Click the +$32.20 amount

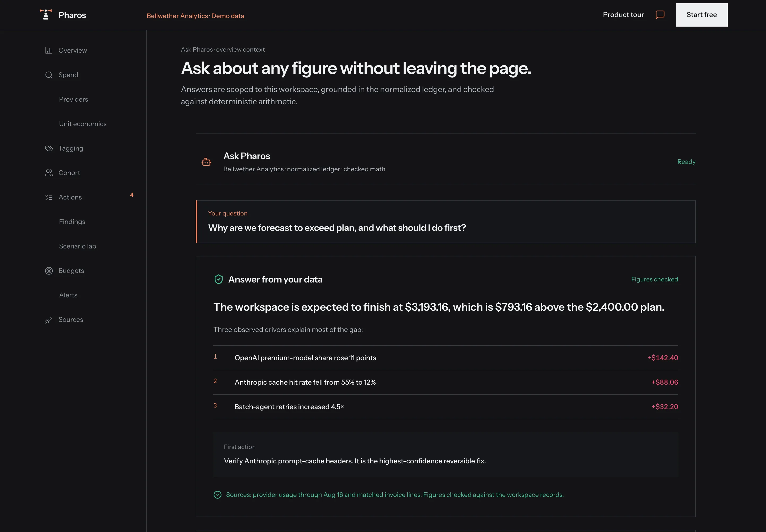[x=664, y=407]
